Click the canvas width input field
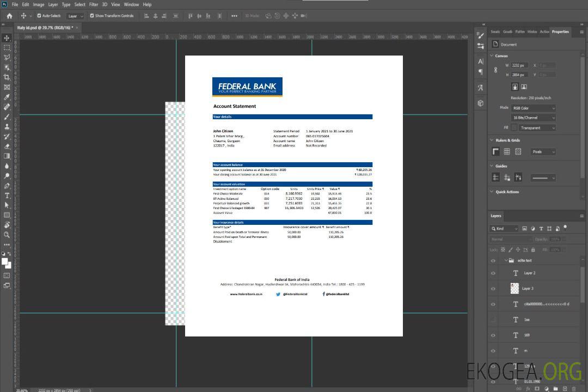The image size is (588, 392). pyautogui.click(x=519, y=65)
